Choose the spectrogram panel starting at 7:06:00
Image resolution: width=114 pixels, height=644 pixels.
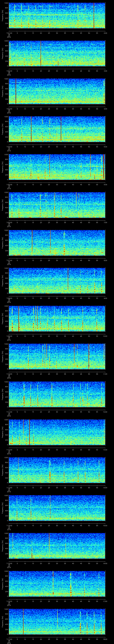tap(57, 205)
